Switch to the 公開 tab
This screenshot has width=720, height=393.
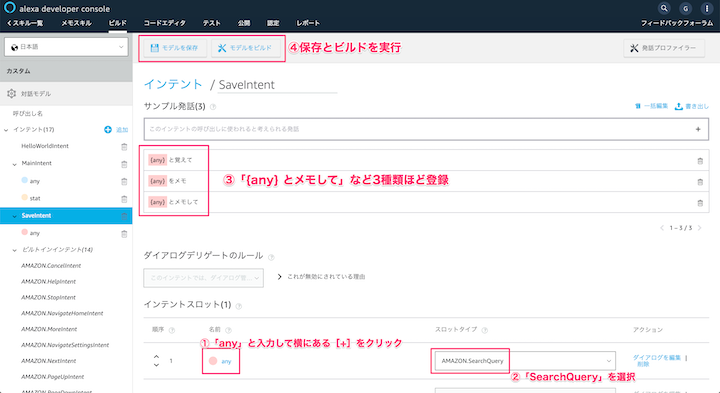(244, 23)
